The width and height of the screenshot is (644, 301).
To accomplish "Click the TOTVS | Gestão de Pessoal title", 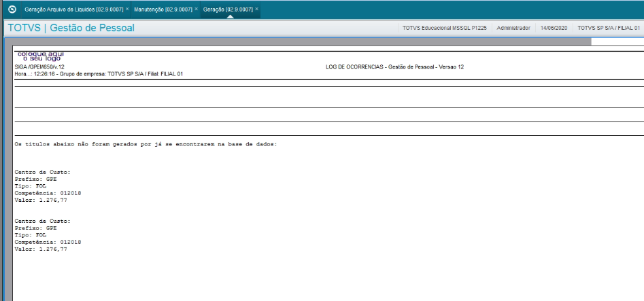I will tap(71, 28).
